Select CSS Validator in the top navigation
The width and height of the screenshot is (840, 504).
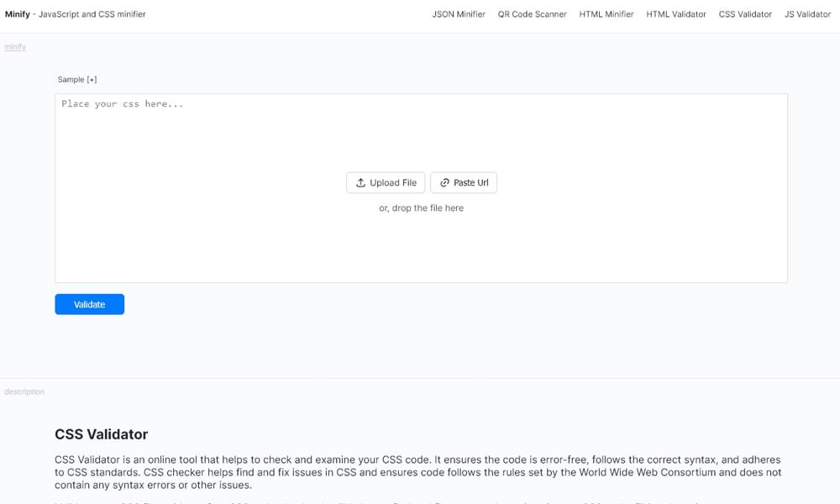tap(745, 14)
